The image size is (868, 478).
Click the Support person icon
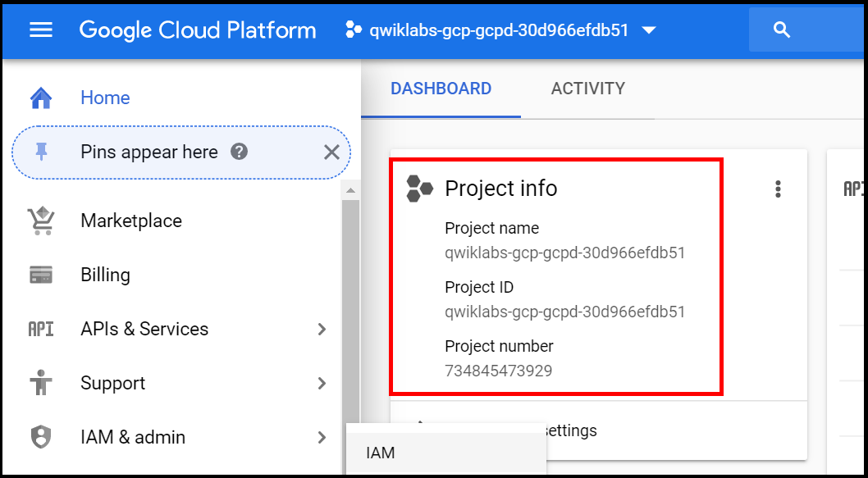tap(41, 383)
